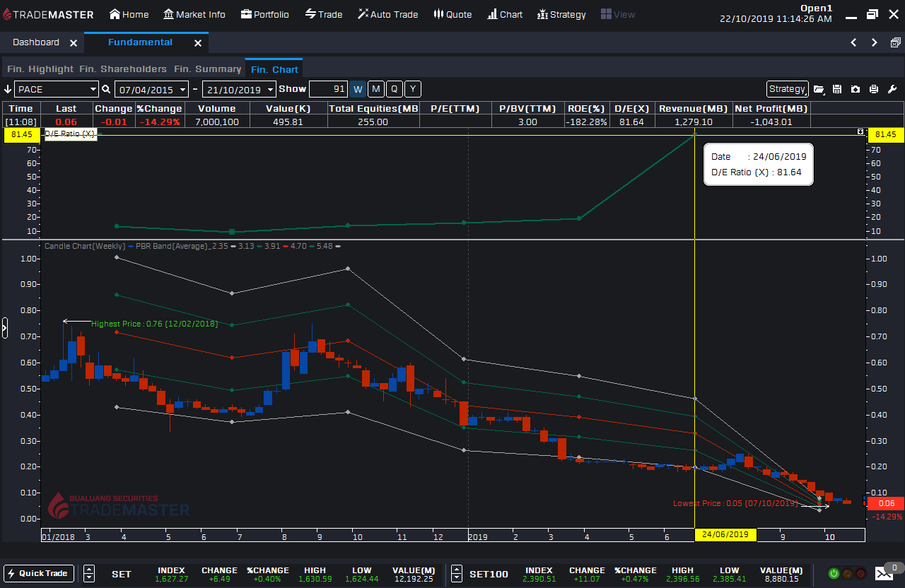Save the chart layout with the disk icon

(837, 88)
